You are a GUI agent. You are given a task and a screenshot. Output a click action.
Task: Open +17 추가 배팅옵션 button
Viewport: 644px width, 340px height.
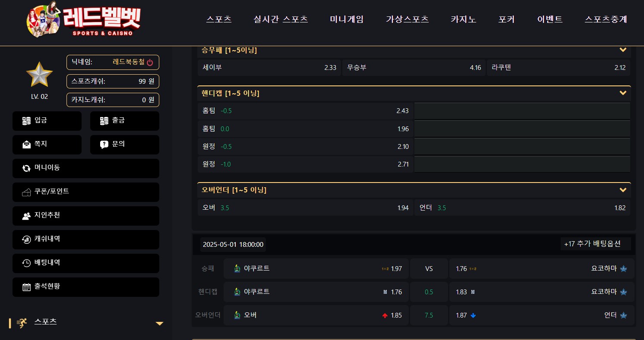point(596,244)
